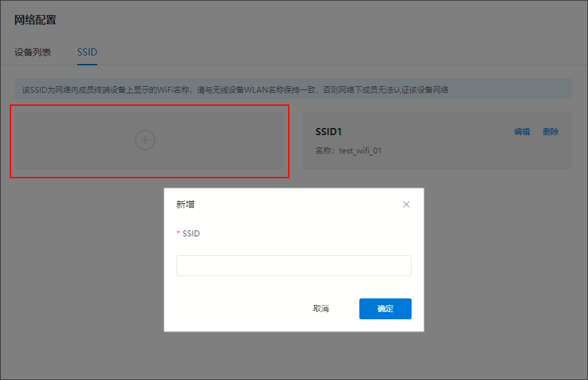This screenshot has height=380, width=588.
Task: Select the SSID tab
Action: click(x=87, y=52)
